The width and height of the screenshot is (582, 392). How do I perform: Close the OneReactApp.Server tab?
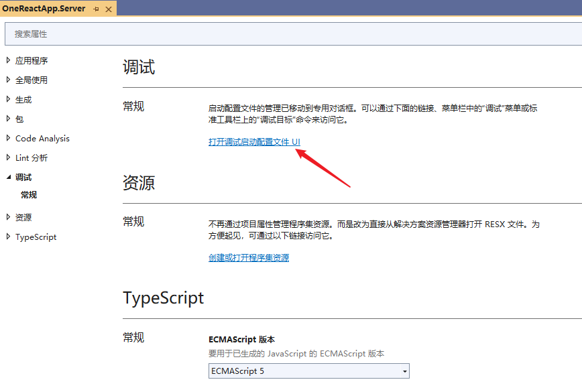coord(109,9)
